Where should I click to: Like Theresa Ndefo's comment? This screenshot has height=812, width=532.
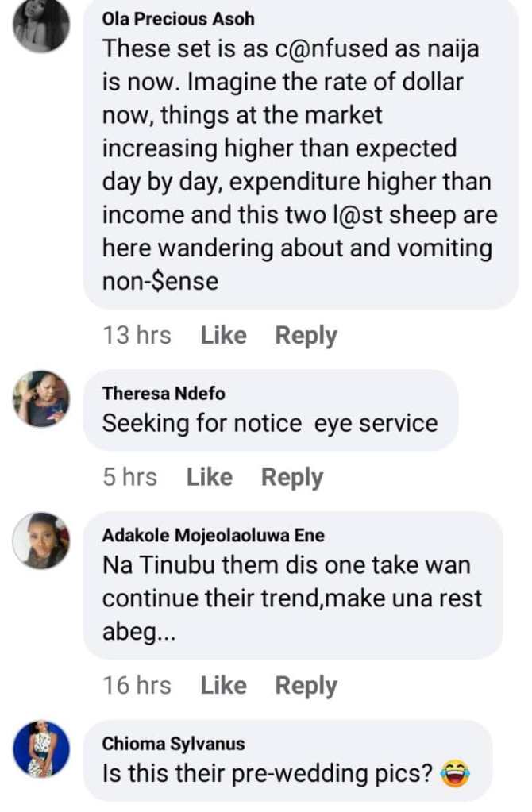(x=209, y=477)
